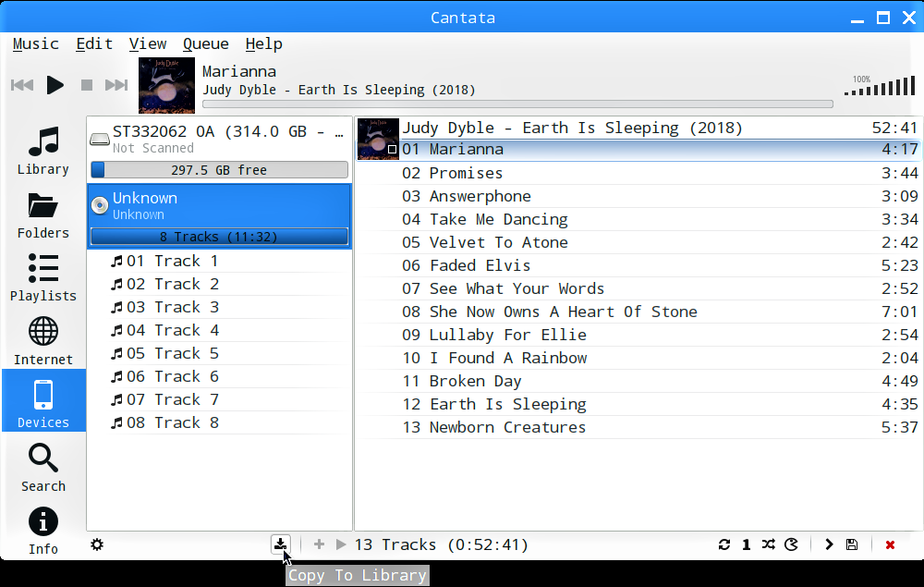
Task: Select CD track 02 Track 2
Action: click(x=219, y=284)
